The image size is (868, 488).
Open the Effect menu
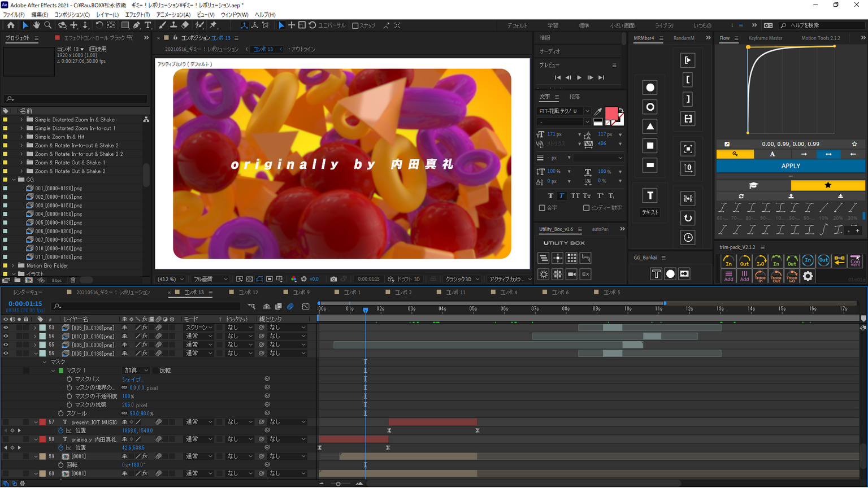(x=137, y=15)
